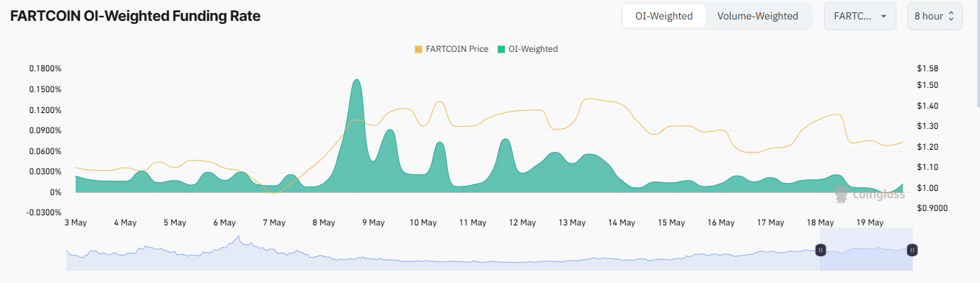Viewport: 980px width, 283px height.
Task: Grab the right range slider handle
Action: click(912, 250)
